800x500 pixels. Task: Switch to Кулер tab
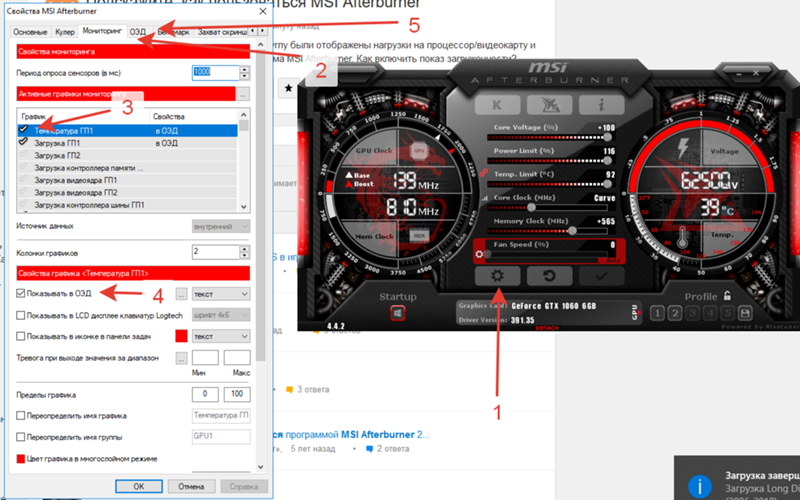pyautogui.click(x=65, y=32)
